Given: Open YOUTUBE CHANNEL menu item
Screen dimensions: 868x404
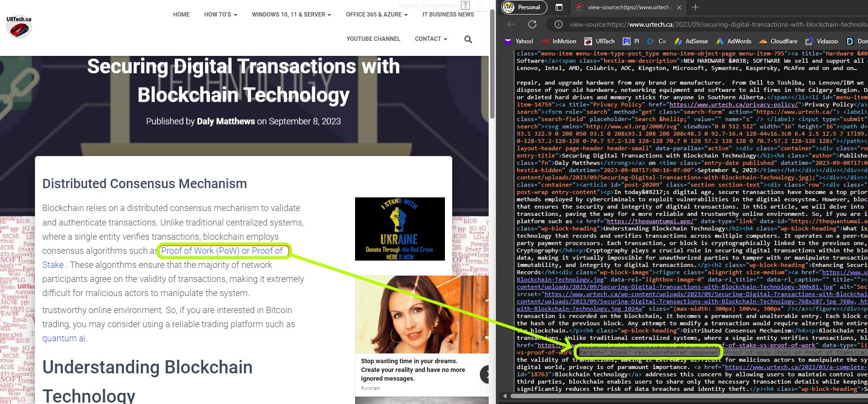Looking at the screenshot, I should 373,39.
